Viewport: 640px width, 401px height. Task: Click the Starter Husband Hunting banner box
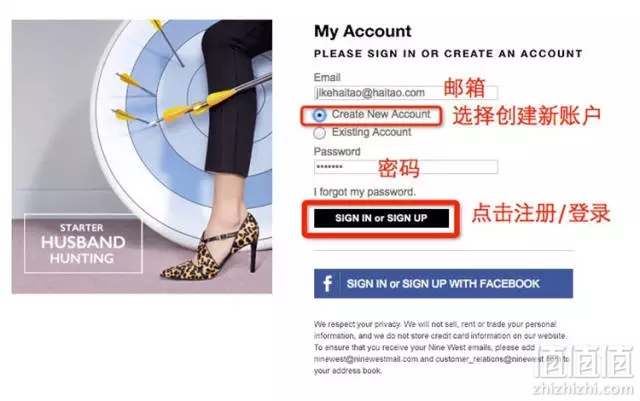83,243
